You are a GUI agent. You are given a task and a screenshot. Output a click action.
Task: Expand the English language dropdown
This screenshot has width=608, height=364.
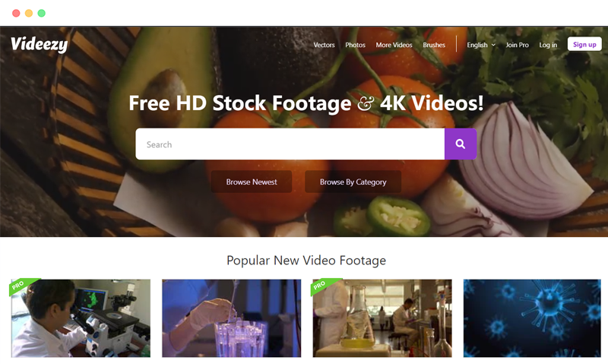481,45
